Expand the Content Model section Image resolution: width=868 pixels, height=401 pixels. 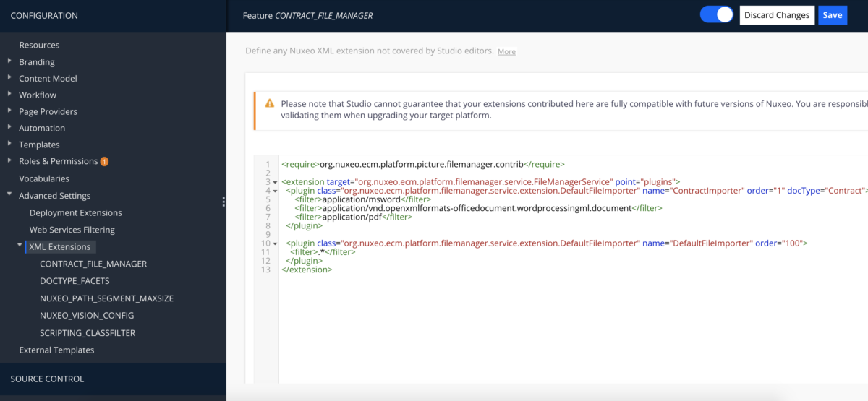(x=9, y=78)
